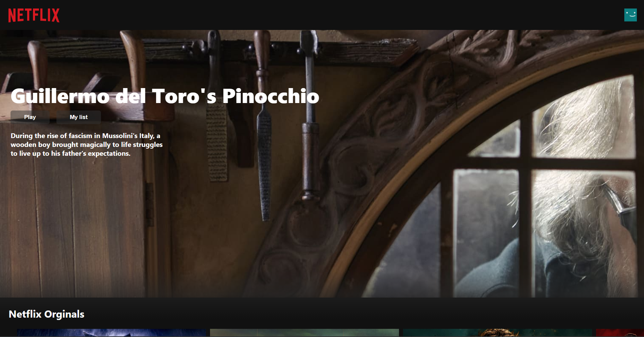
Task: Open the third dark teal thumbnail
Action: click(x=498, y=333)
